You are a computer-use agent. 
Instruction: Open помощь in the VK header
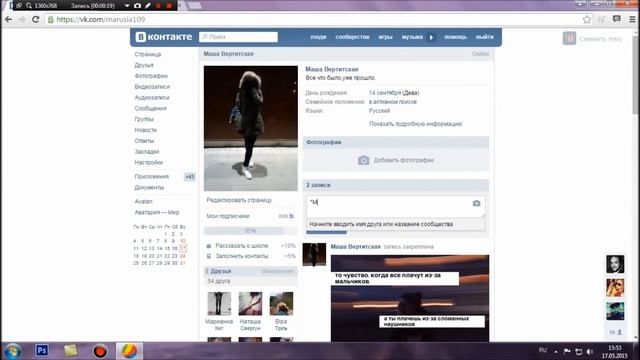[x=456, y=37]
